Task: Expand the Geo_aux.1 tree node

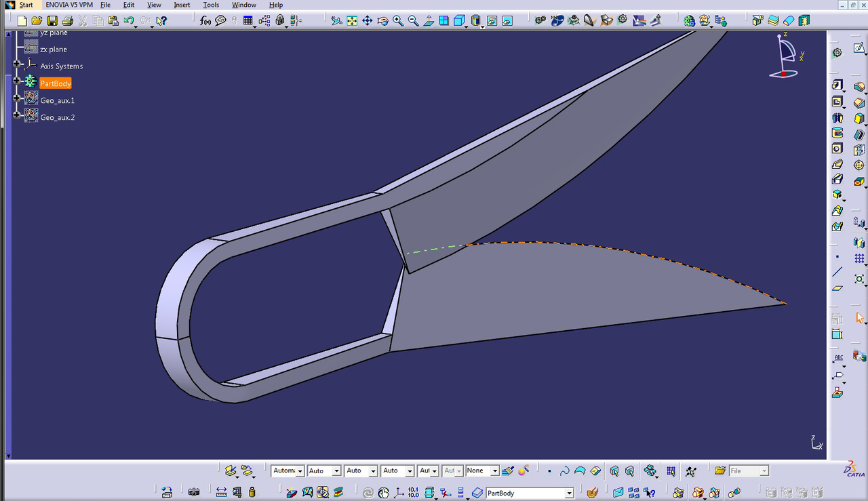Action: pos(16,98)
